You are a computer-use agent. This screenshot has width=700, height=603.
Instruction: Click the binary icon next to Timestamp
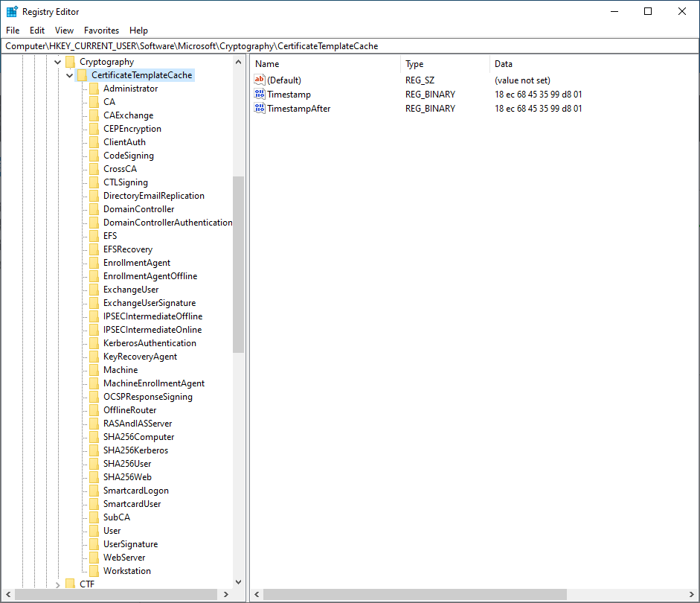click(x=260, y=95)
